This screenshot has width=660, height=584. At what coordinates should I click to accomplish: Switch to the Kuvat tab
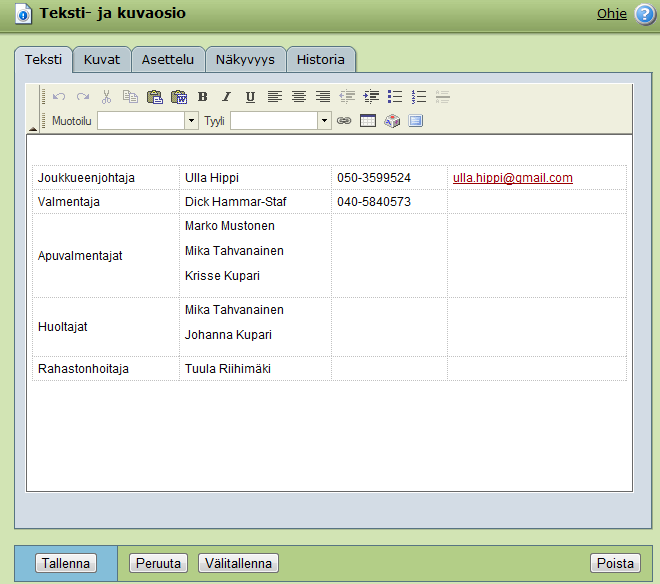102,60
